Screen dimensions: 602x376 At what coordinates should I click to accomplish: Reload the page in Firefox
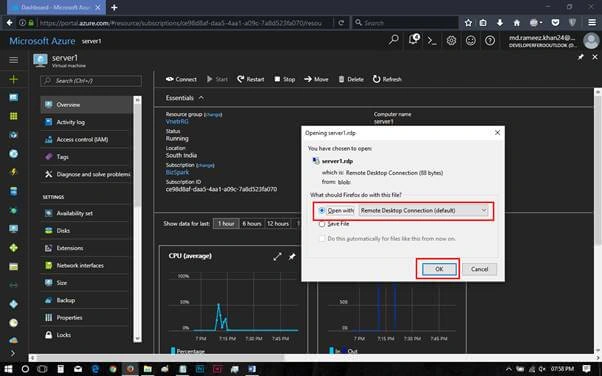coord(341,23)
